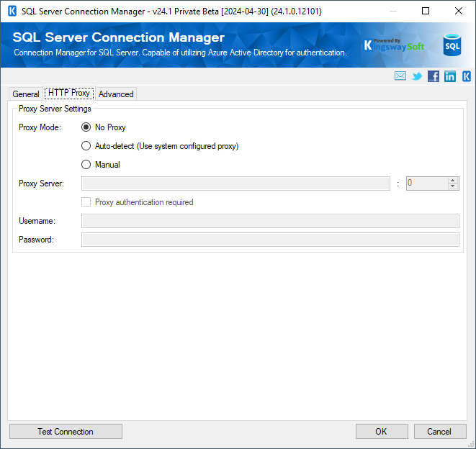Decrease the proxy port number with down arrow

pos(453,187)
